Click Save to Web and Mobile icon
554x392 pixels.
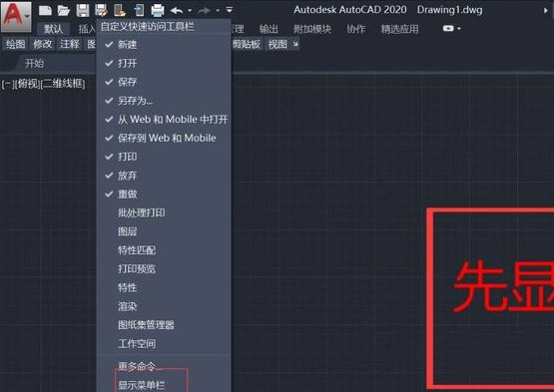(x=139, y=11)
